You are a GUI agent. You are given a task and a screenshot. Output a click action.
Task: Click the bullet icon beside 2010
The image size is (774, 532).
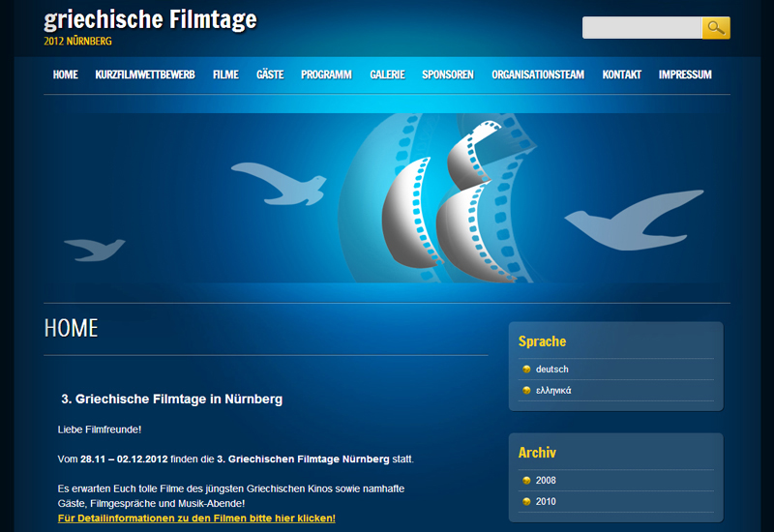(x=526, y=501)
